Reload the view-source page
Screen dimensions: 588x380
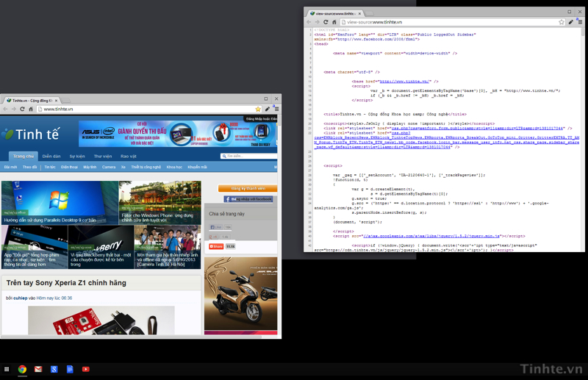[326, 22]
